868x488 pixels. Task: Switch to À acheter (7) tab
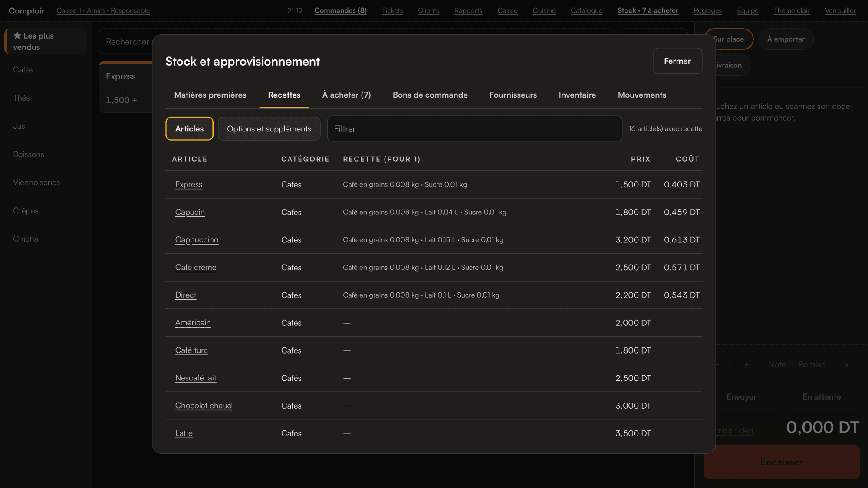tap(346, 95)
